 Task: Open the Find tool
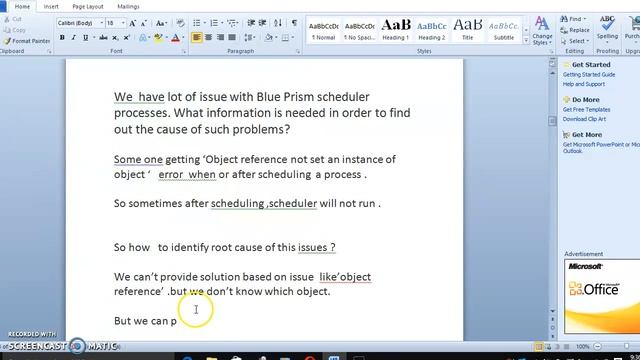573,19
